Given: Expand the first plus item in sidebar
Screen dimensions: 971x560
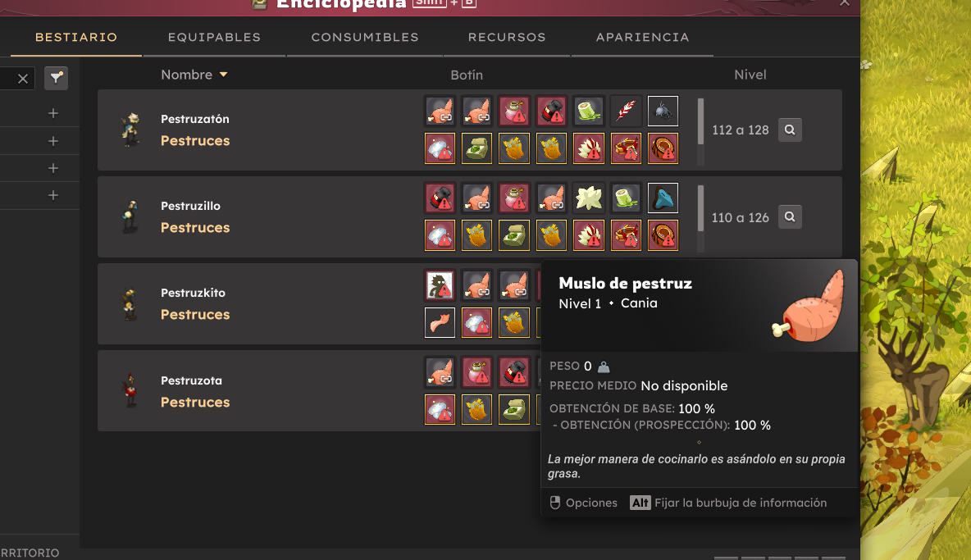Looking at the screenshot, I should pos(53,113).
